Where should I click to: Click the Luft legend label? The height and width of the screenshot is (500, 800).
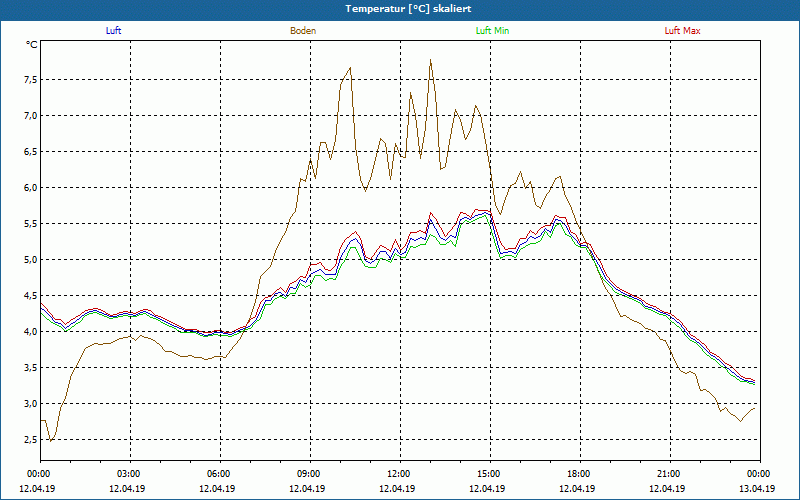coord(113,31)
